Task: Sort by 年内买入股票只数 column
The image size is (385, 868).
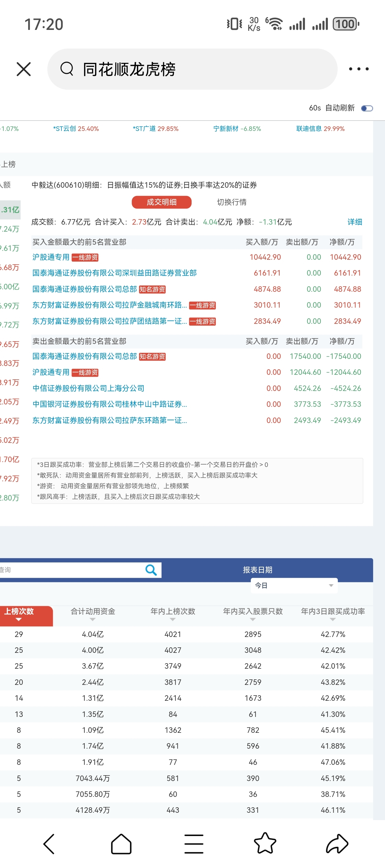Action: [x=253, y=615]
